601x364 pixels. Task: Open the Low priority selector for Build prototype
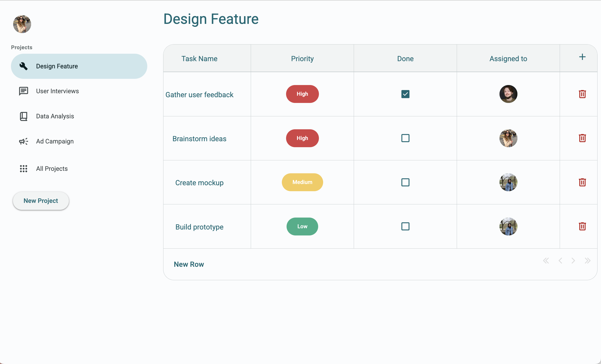(302, 227)
